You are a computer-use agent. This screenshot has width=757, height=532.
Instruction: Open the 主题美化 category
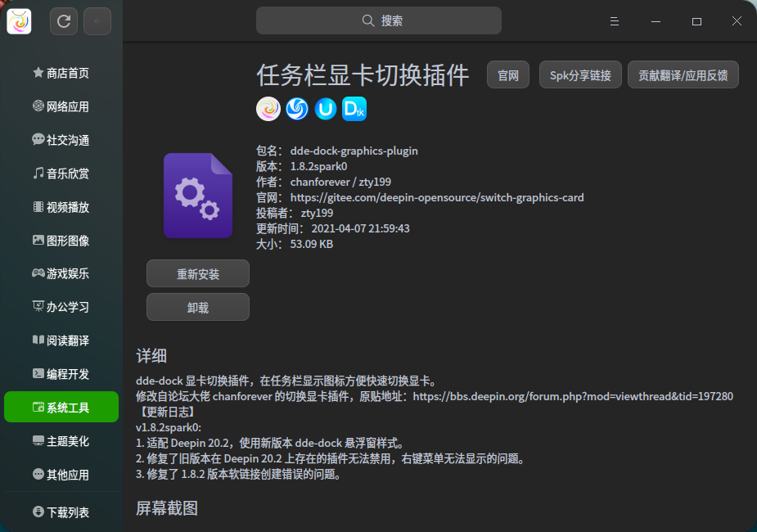pyautogui.click(x=61, y=441)
